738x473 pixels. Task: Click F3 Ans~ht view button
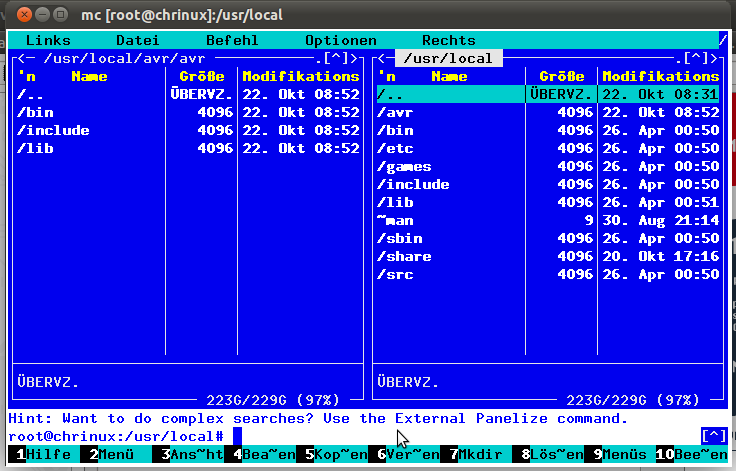(188, 455)
